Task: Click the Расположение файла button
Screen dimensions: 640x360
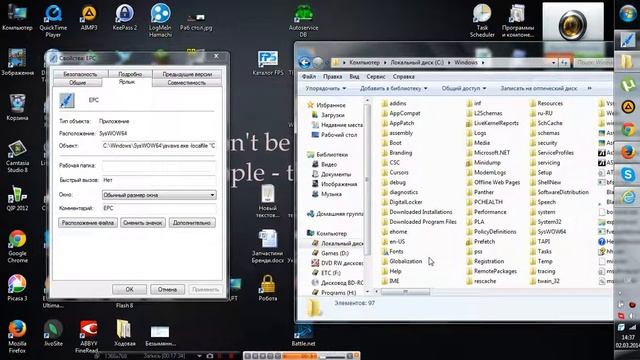Action: pos(88,223)
